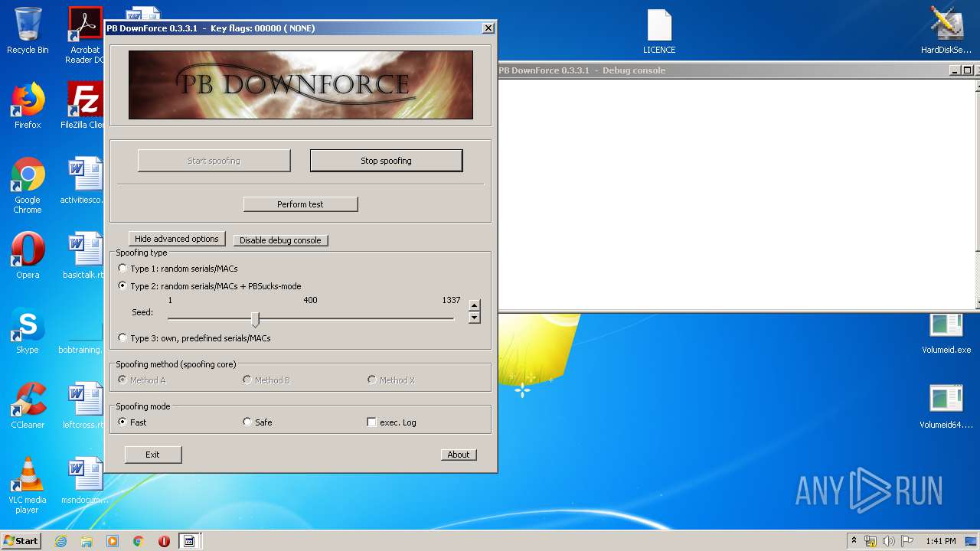980x551 pixels.
Task: Open the volume tray icon
Action: (888, 541)
